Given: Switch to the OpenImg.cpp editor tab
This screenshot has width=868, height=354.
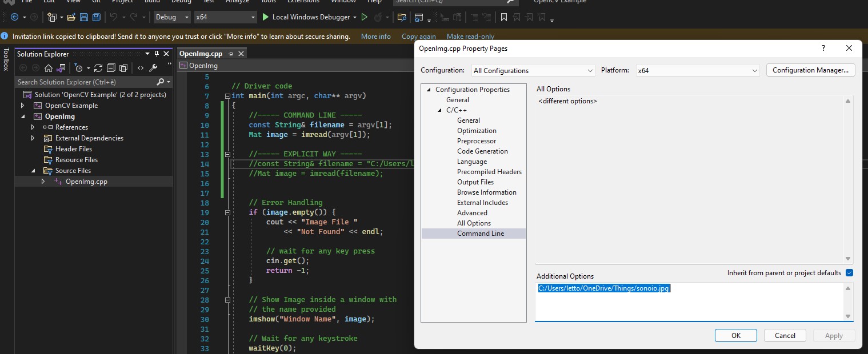Looking at the screenshot, I should tap(201, 54).
